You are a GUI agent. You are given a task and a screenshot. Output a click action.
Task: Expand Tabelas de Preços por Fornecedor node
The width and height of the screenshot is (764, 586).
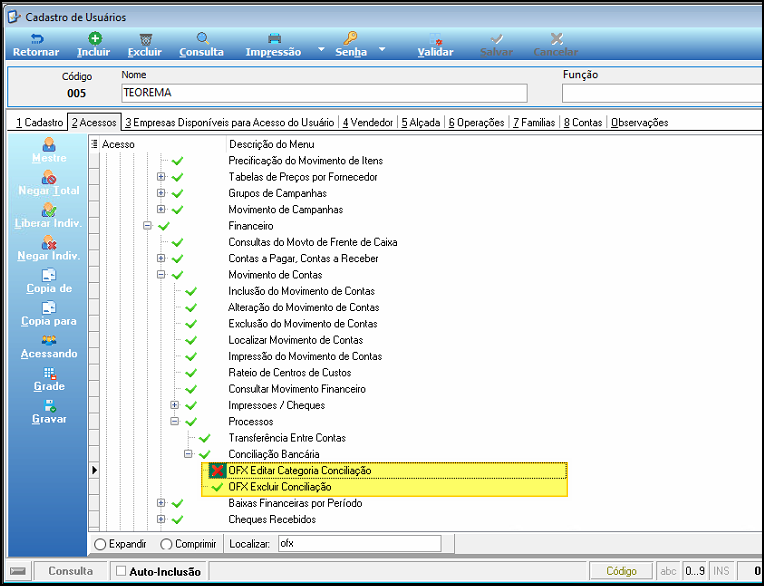[x=161, y=177]
